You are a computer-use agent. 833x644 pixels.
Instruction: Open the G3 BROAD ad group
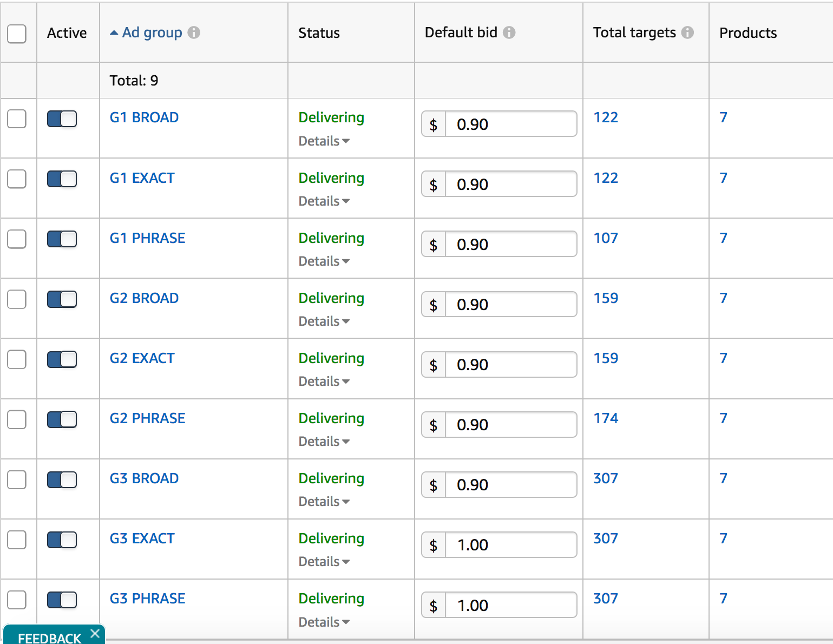point(144,478)
